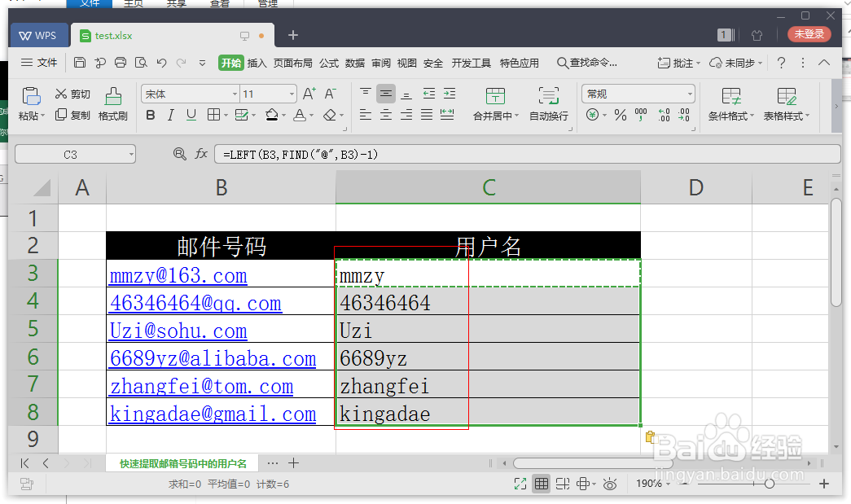Image resolution: width=851 pixels, height=504 pixels.
Task: Open mmzy@163.com email link
Action: 178,275
